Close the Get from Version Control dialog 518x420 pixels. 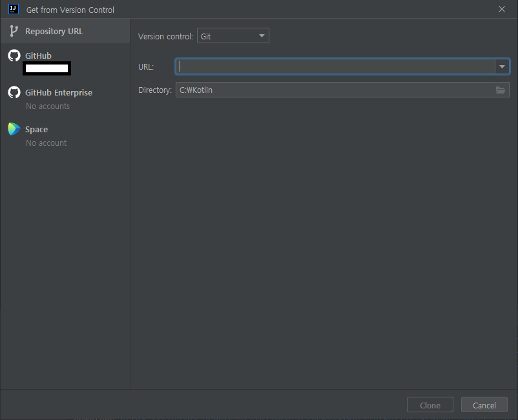(x=501, y=9)
